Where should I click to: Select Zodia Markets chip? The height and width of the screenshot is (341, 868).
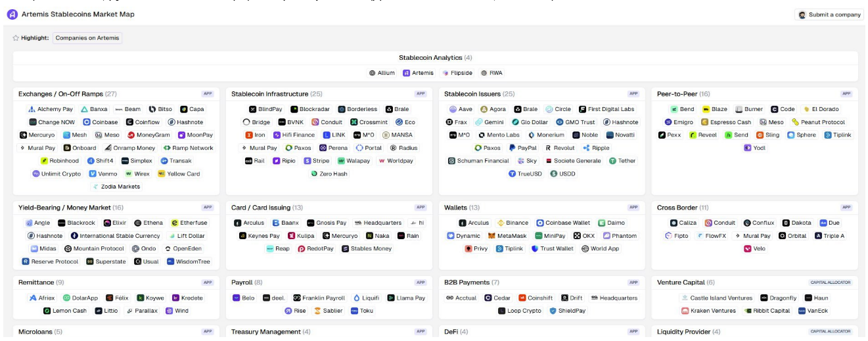116,187
